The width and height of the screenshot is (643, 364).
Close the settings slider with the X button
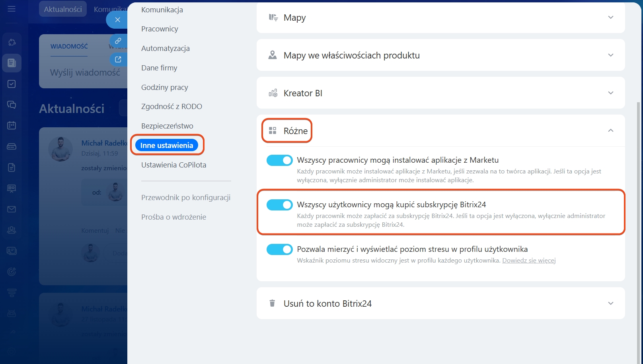click(x=117, y=19)
